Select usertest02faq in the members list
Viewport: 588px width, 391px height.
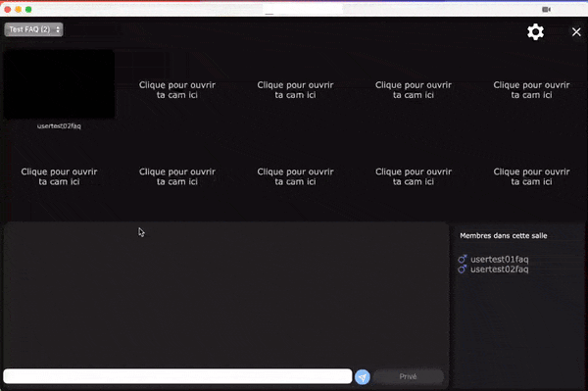(x=499, y=269)
